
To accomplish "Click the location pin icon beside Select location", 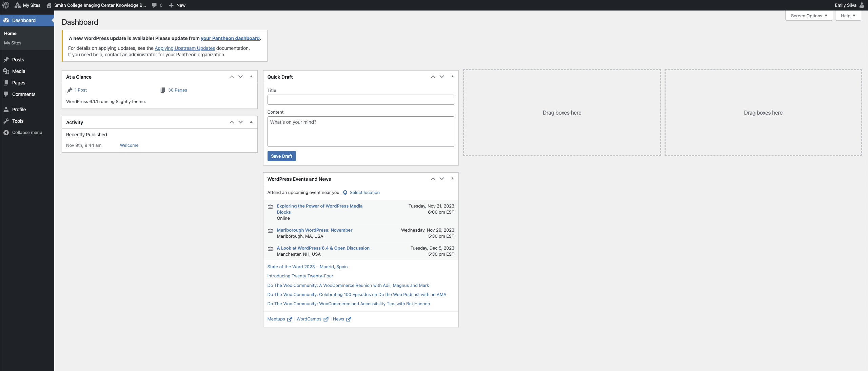I will (x=345, y=193).
